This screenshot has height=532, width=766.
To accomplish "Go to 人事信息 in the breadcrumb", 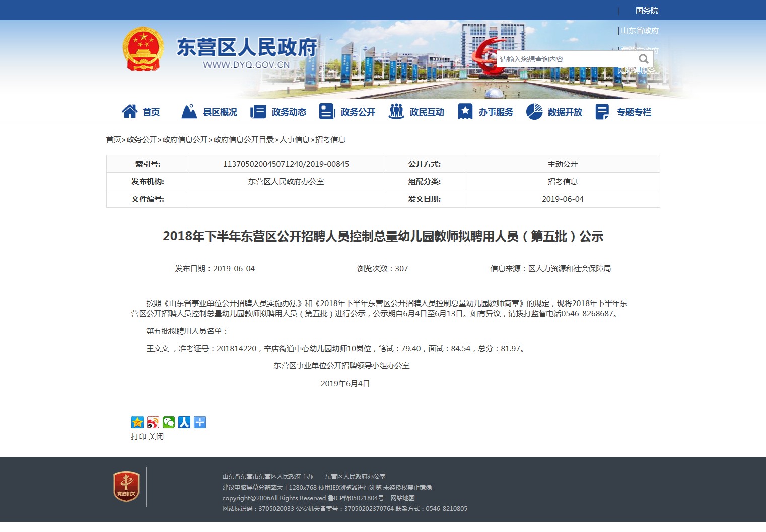I will coord(295,139).
